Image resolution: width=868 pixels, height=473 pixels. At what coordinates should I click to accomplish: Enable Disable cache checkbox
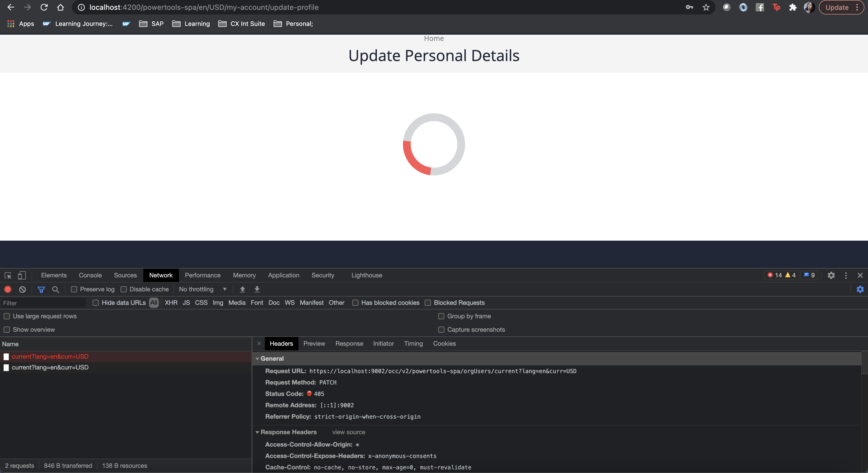[x=123, y=289]
